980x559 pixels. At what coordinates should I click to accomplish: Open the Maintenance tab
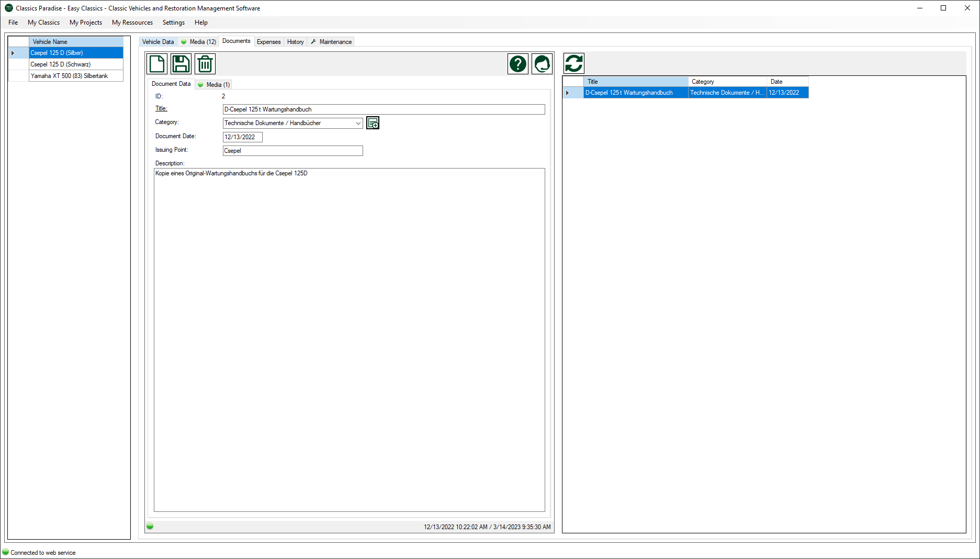point(332,42)
